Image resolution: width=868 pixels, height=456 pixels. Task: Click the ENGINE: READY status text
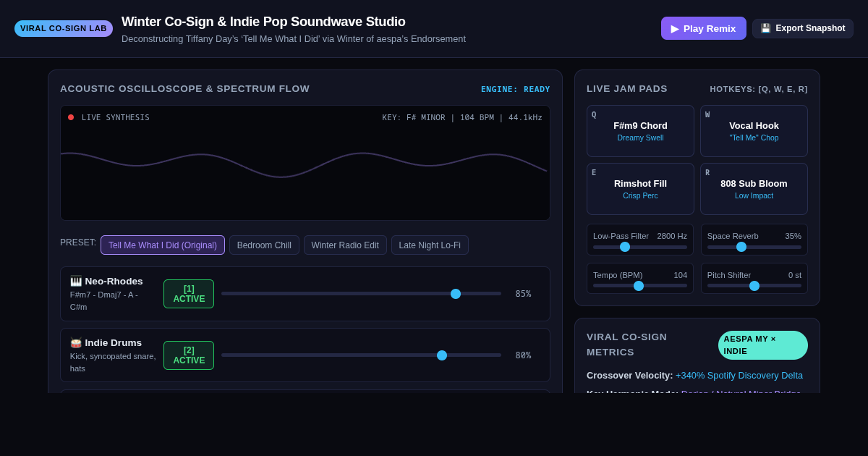[516, 89]
